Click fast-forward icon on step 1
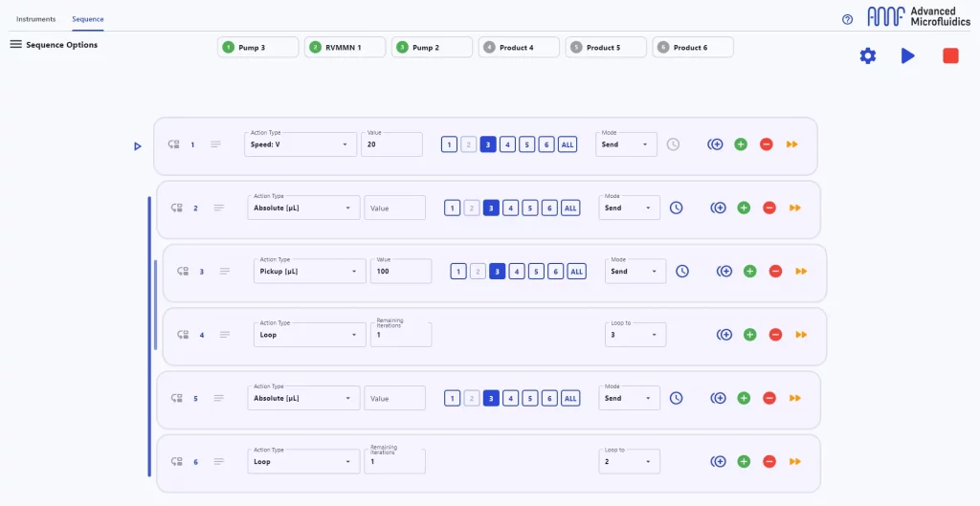Viewport: 980px width, 506px height. pos(791,144)
